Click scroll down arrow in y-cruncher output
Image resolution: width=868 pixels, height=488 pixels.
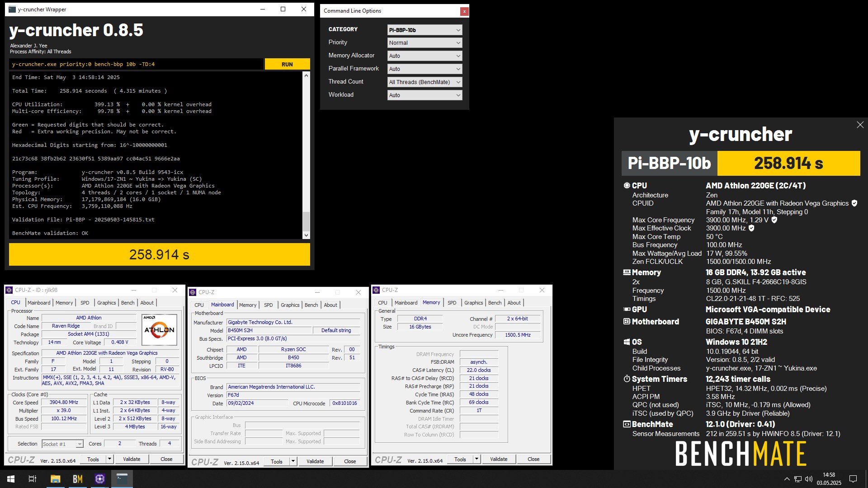coord(306,235)
